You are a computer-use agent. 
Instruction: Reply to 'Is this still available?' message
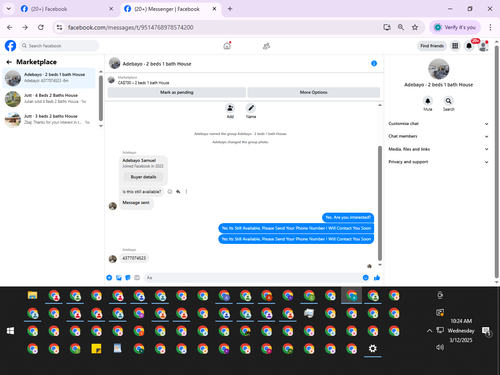[x=178, y=192]
